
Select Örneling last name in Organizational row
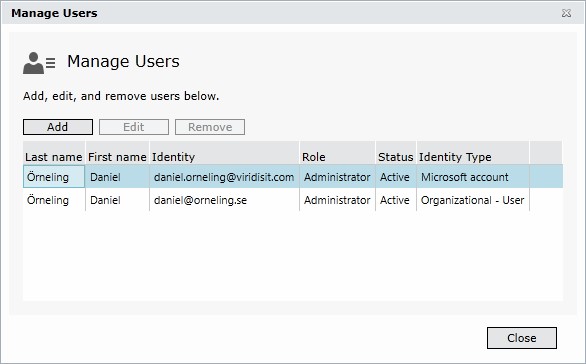[x=54, y=200]
